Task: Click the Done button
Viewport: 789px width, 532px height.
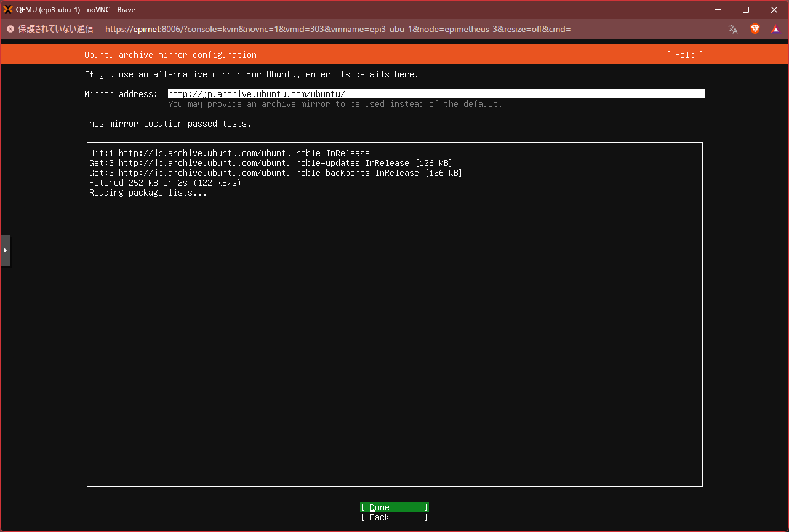Action: pos(394,507)
